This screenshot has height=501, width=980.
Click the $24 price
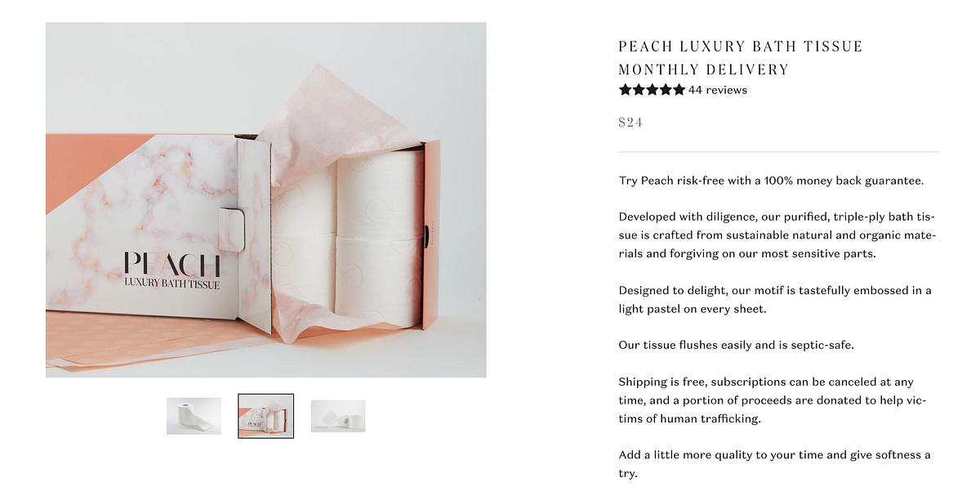(630, 123)
